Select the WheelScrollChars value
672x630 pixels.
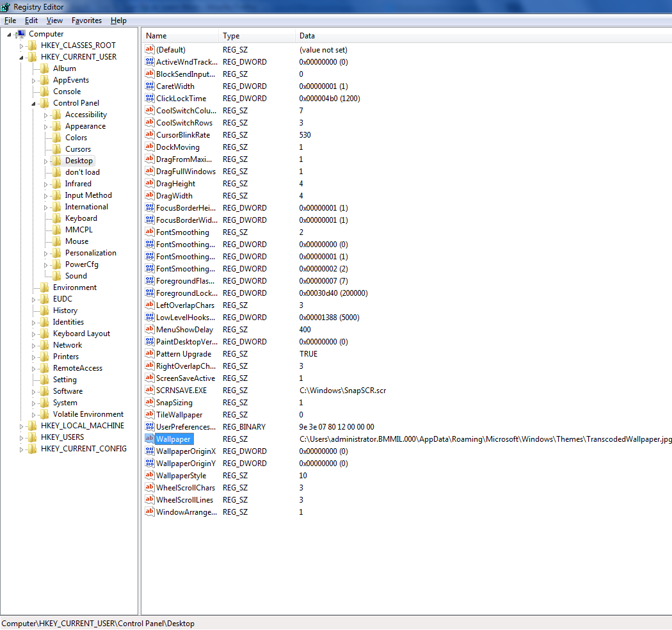coord(186,488)
